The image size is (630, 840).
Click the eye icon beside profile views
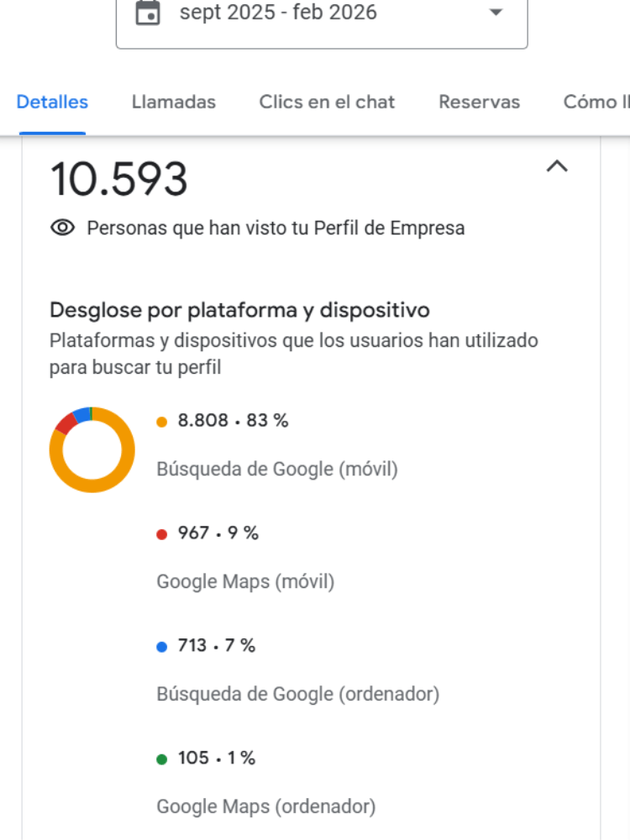(62, 228)
